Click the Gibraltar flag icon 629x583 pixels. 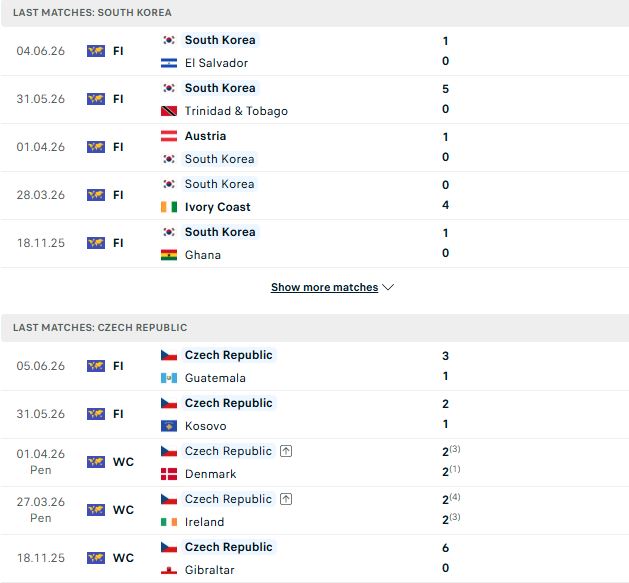tap(168, 570)
